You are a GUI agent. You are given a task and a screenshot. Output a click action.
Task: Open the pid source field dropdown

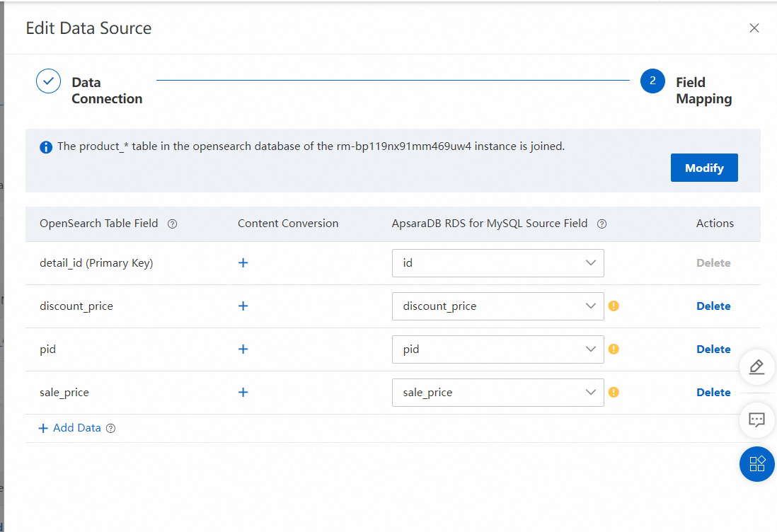point(498,349)
